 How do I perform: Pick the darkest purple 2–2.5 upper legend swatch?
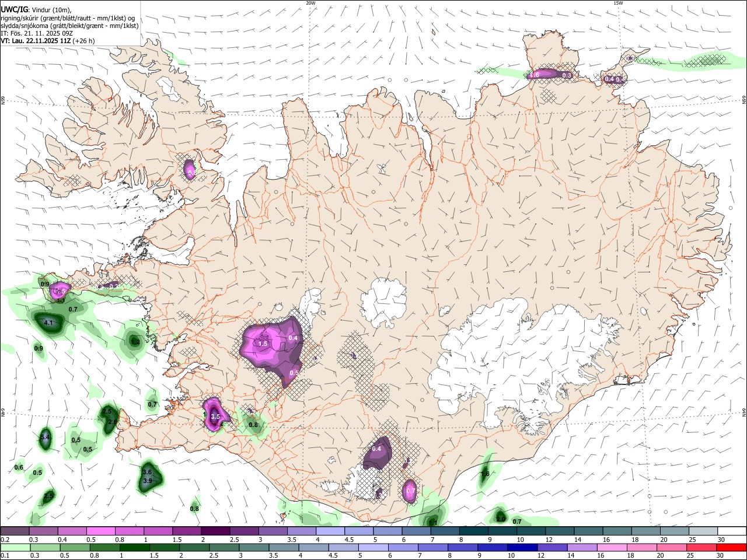[x=215, y=531]
